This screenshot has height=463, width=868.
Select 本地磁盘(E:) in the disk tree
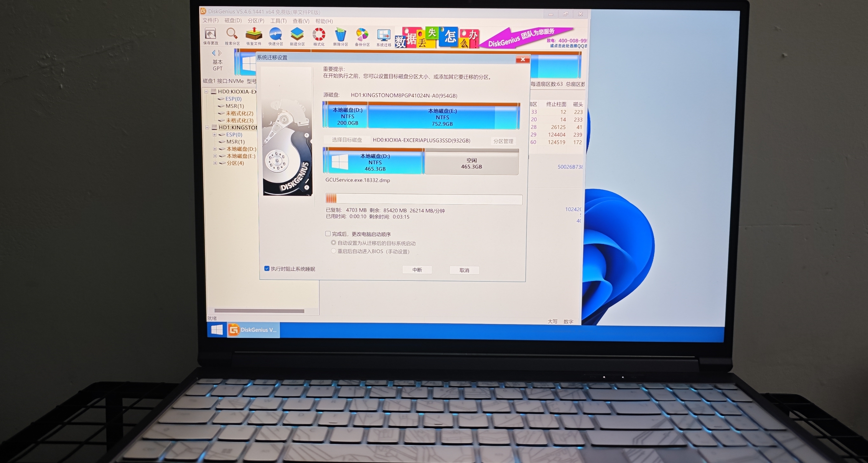[241, 156]
